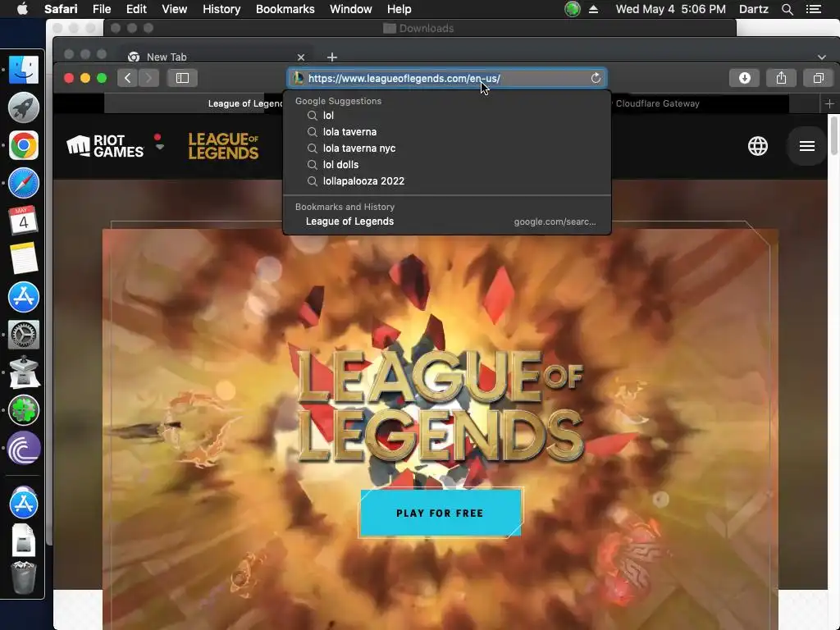Screen dimensions: 840x630
Task: Click Dartz user name in menu bar
Action: 753,9
